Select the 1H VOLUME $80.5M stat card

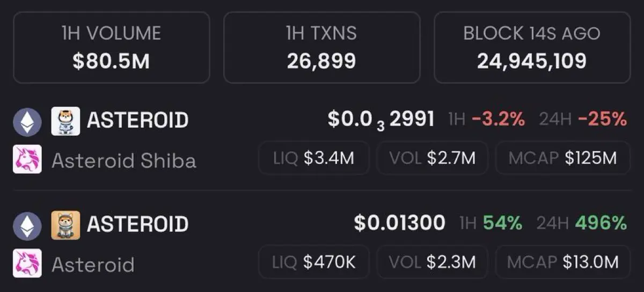[112, 47]
